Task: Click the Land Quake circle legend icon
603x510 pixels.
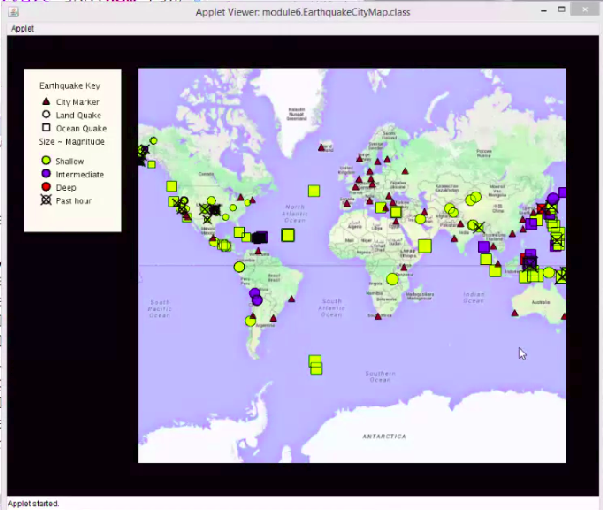Action: [x=45, y=115]
